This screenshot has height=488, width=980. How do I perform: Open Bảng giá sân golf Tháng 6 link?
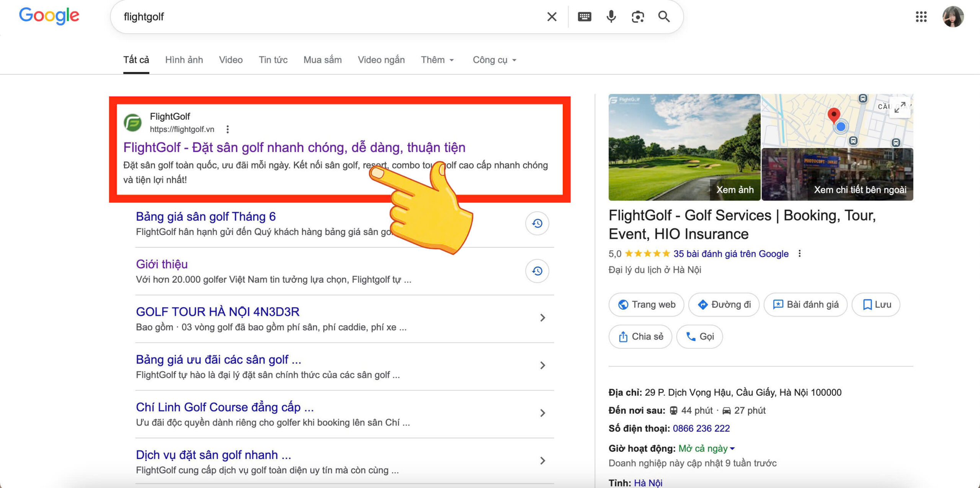pos(206,217)
